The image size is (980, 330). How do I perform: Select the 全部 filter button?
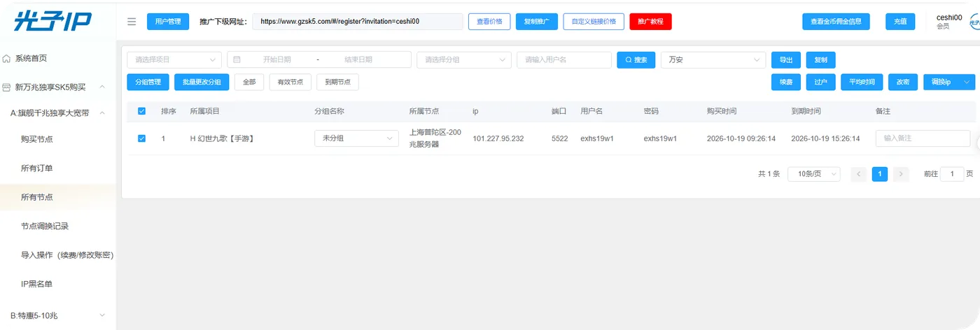point(249,82)
